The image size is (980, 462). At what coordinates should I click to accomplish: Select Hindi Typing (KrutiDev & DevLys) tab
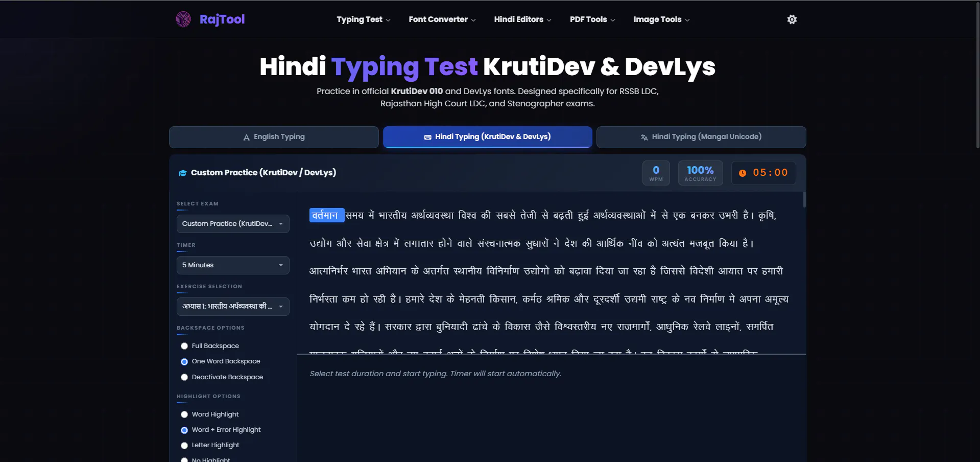[x=488, y=137]
